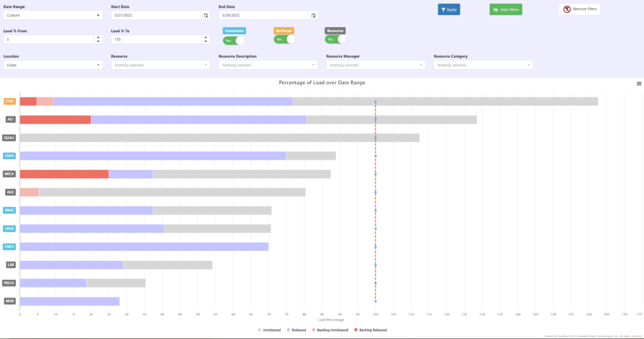
Task: Click the Remove filters button
Action: 579,9
